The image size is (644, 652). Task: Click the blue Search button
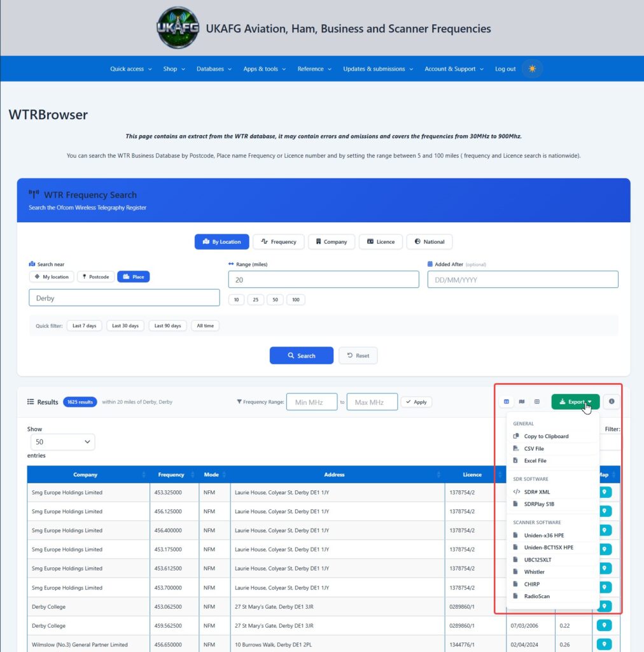[x=301, y=355]
